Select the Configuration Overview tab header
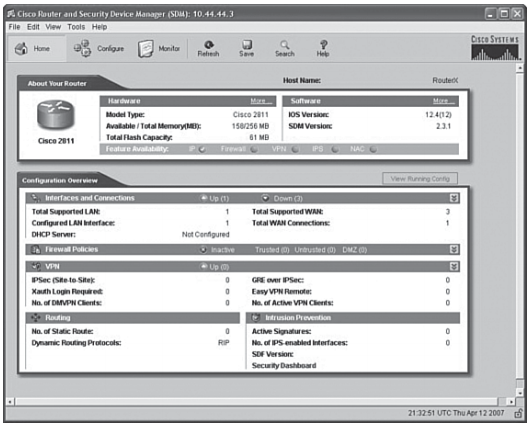 tap(60, 181)
